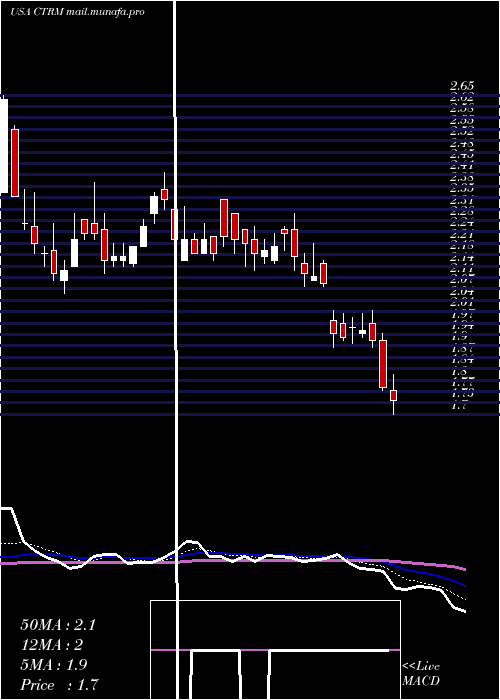Click the Price : 1.7 reading
The image size is (500, 700).
(59, 685)
